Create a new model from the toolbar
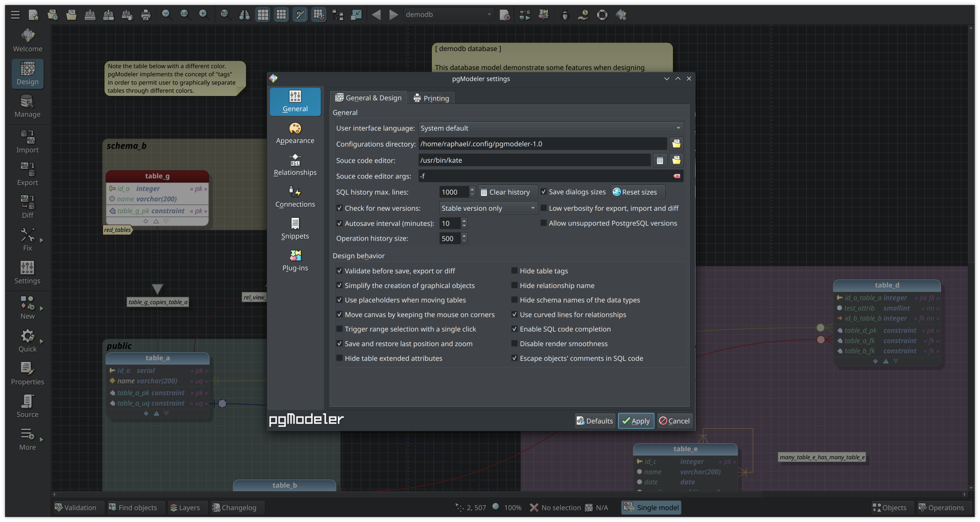This screenshot has width=980, height=522. [x=34, y=15]
